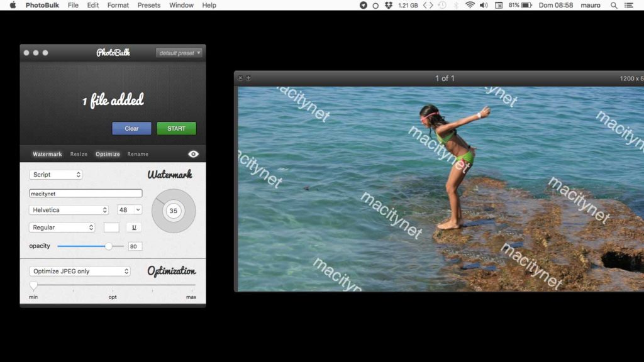Click the volume icon in menu bar
The image size is (644, 362).
click(x=484, y=5)
